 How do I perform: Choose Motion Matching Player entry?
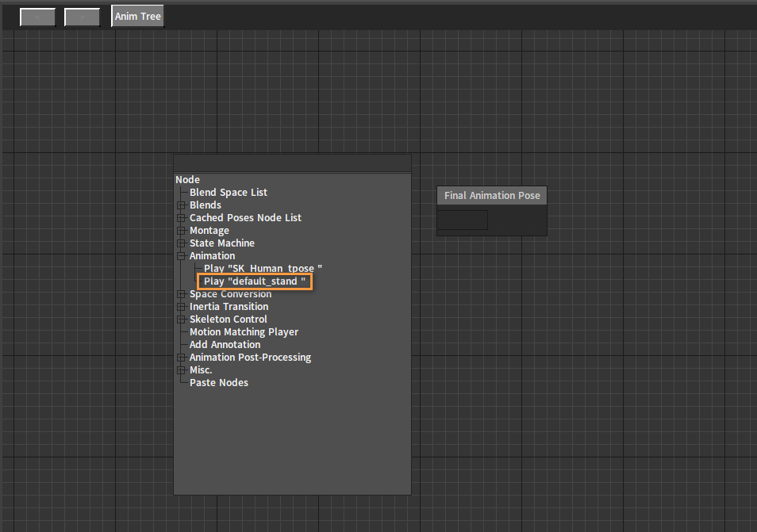pos(244,332)
